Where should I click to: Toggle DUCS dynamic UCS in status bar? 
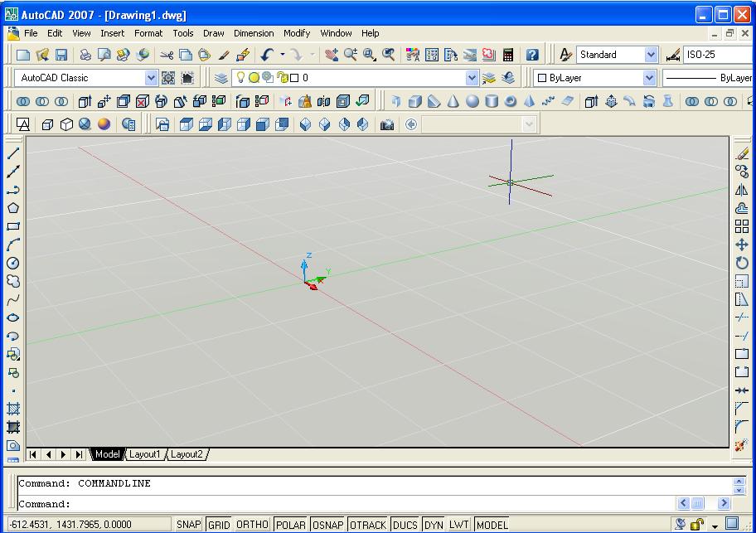[x=405, y=525]
